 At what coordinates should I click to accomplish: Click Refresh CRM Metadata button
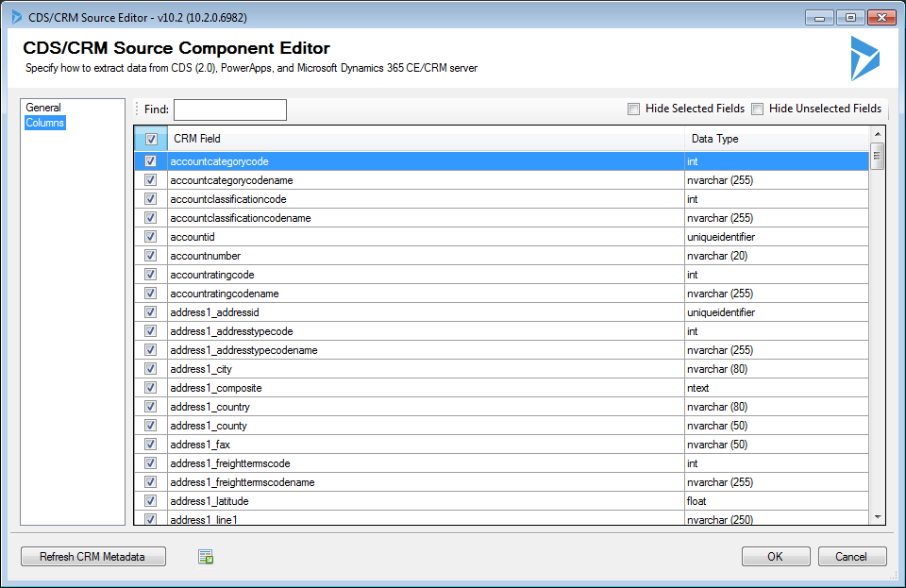tap(93, 557)
